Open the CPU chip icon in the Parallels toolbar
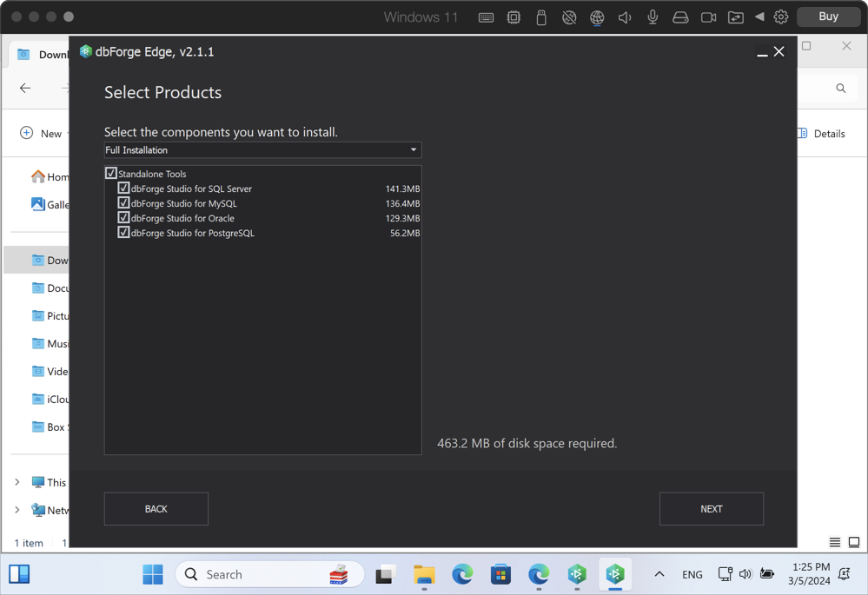Screen dimensions: 868x595 tap(514, 17)
